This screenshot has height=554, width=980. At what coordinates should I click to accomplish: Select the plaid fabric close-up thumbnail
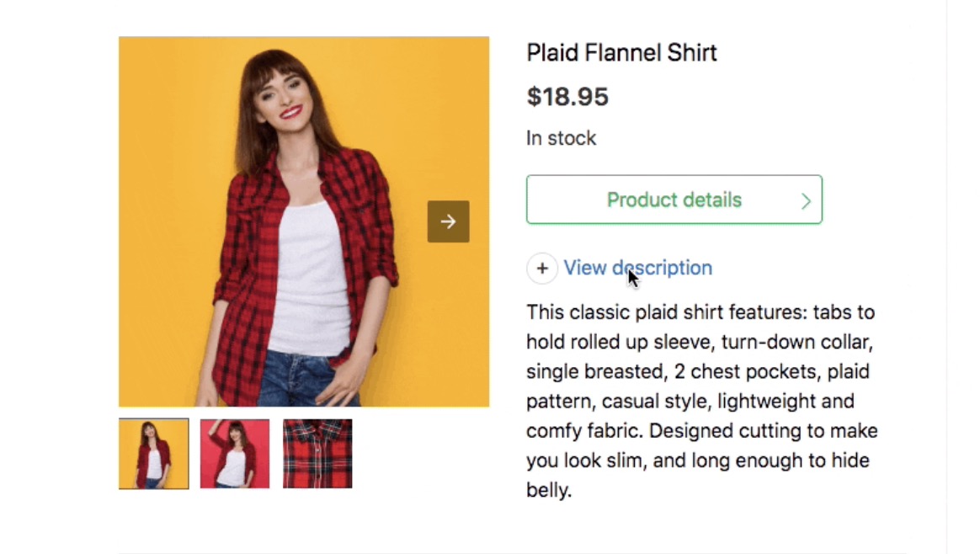tap(317, 454)
